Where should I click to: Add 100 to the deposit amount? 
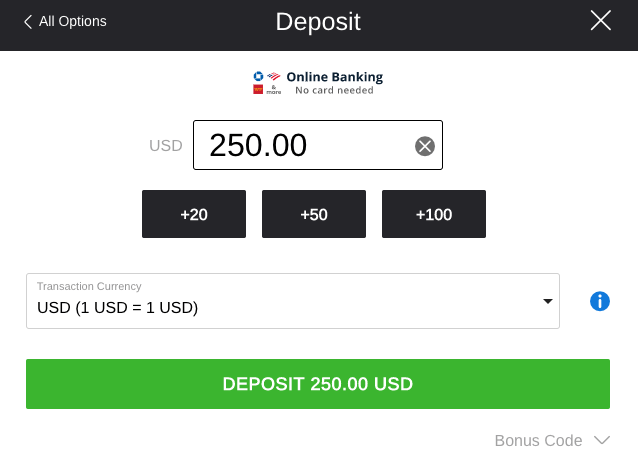point(434,214)
